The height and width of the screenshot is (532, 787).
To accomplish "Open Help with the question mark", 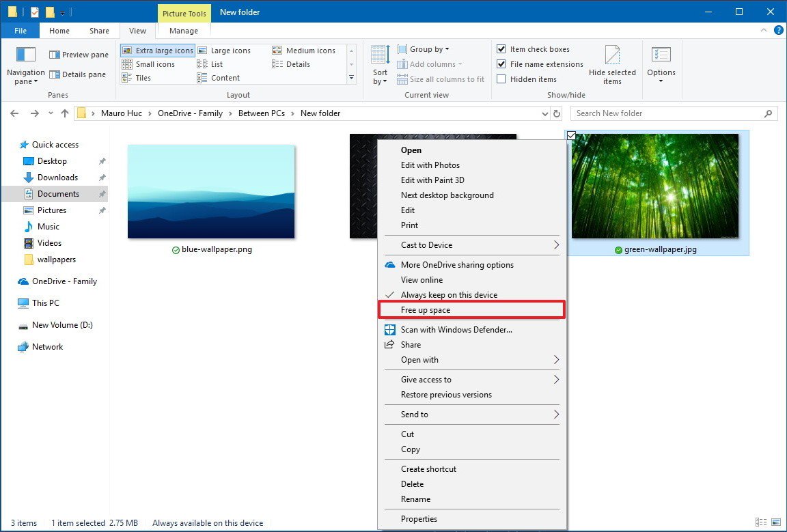I will click(x=779, y=30).
